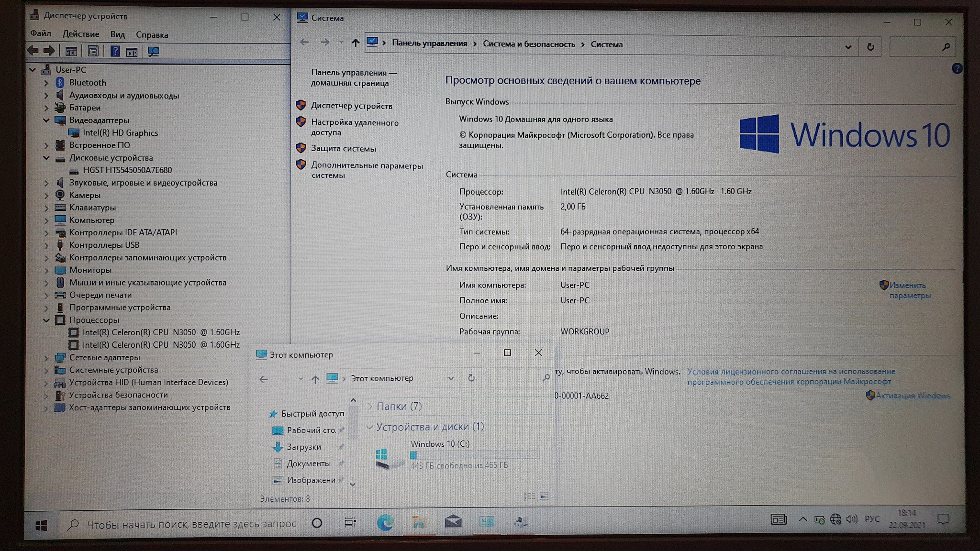Open Mail app from the taskbar
The height and width of the screenshot is (551, 980).
[453, 522]
